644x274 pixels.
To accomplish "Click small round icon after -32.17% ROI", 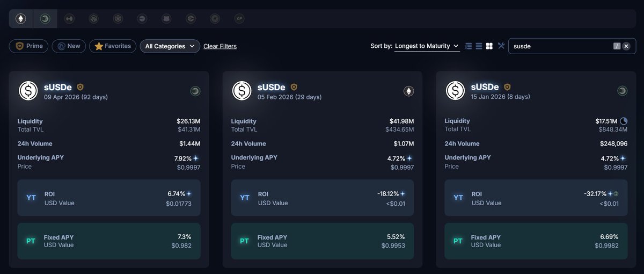I will point(617,193).
